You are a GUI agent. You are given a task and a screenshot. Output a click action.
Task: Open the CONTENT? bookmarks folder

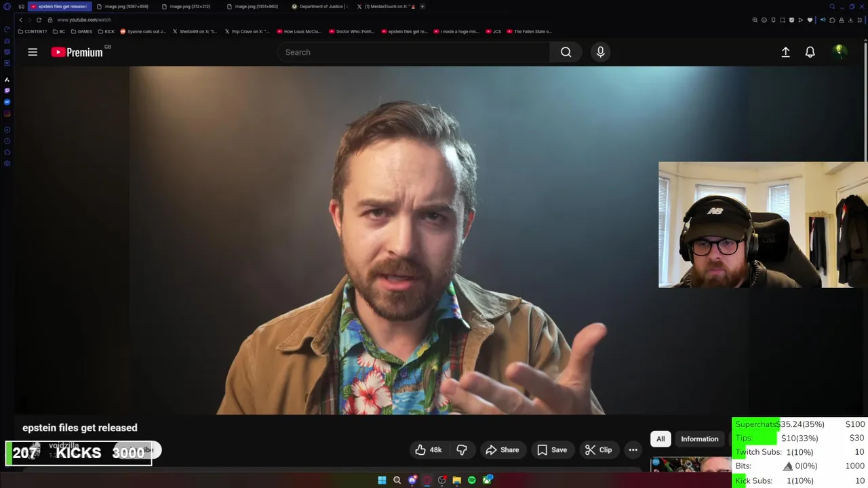[x=33, y=31]
